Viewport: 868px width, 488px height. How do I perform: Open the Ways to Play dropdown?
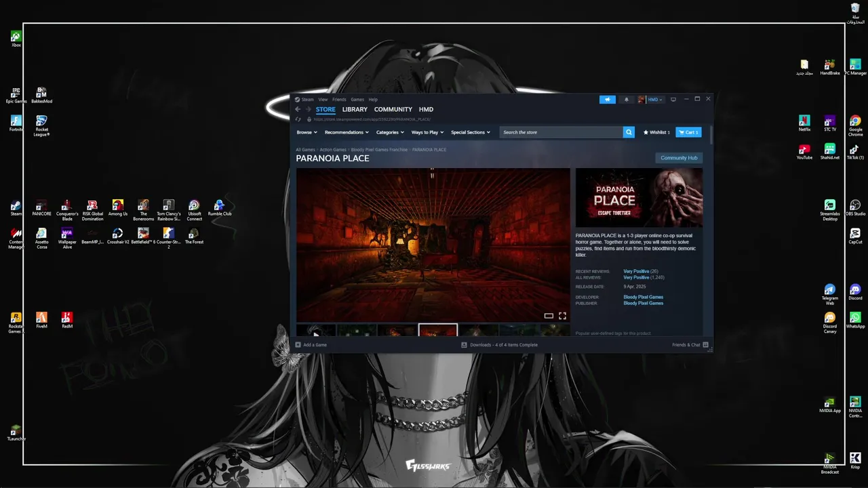(x=427, y=132)
